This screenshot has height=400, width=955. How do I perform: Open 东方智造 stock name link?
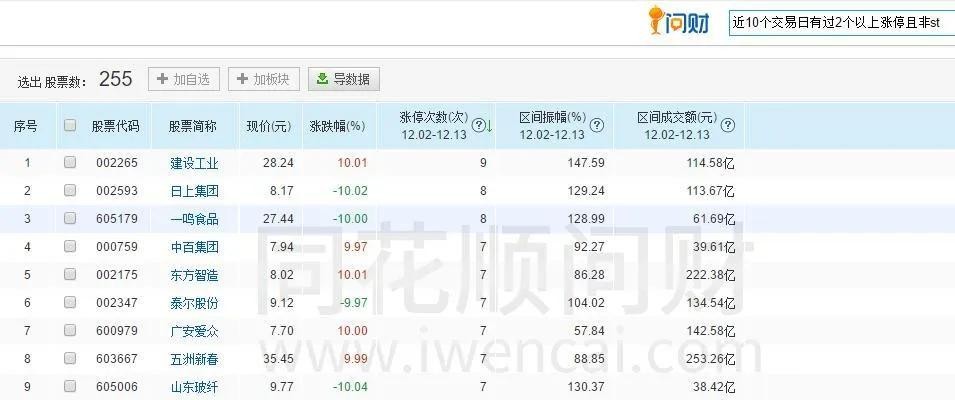pos(193,275)
